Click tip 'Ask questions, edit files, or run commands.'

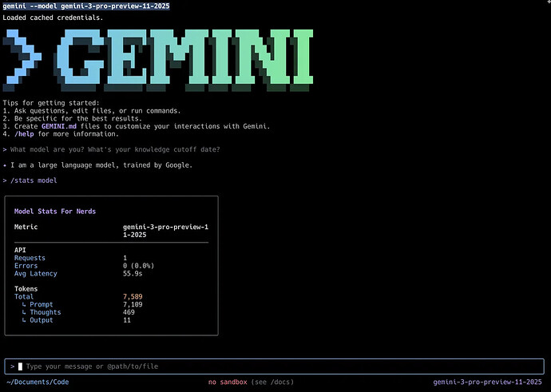pos(97,111)
